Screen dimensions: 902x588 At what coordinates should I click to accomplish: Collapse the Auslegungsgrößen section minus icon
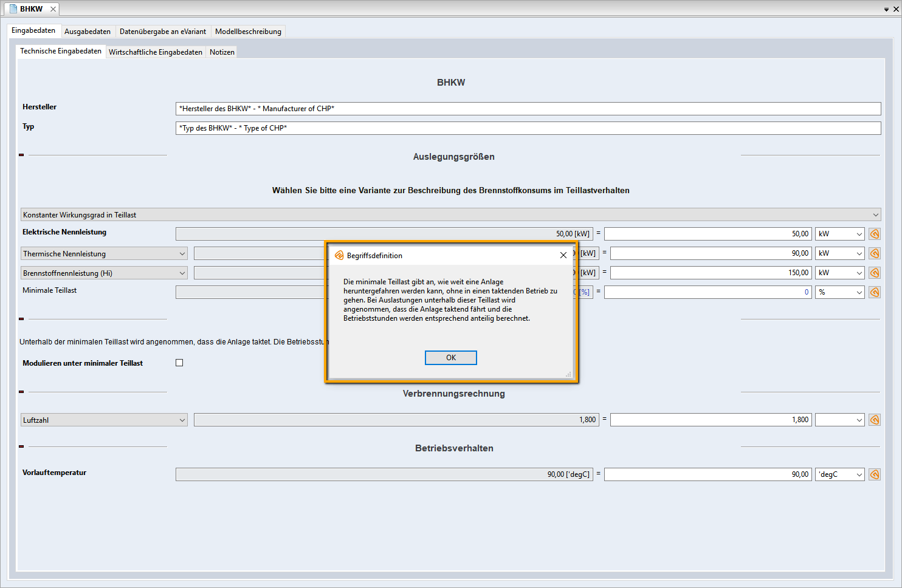tap(21, 155)
